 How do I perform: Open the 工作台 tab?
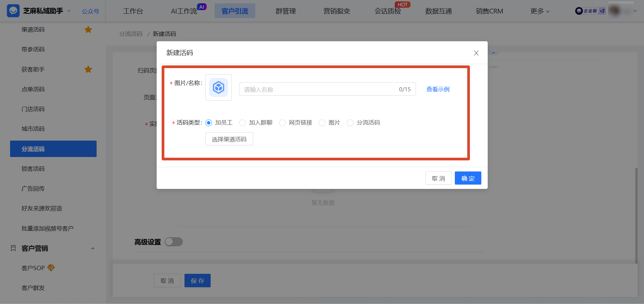[x=133, y=11]
